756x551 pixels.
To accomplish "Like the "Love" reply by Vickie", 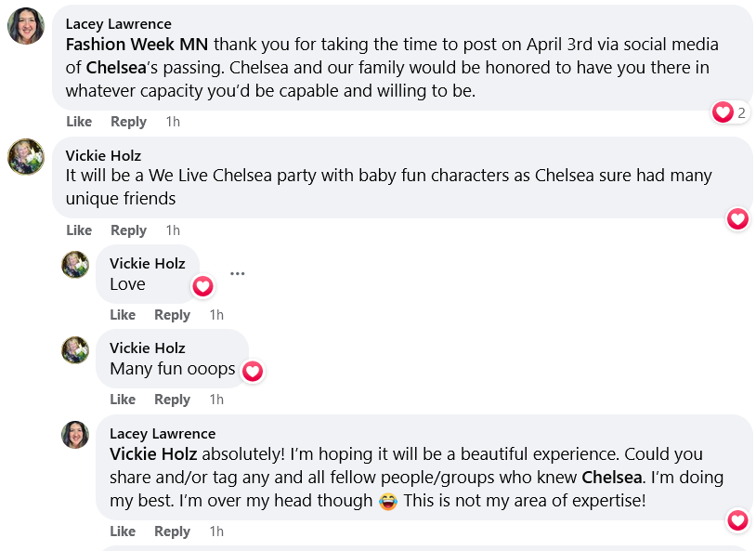I will click(123, 315).
